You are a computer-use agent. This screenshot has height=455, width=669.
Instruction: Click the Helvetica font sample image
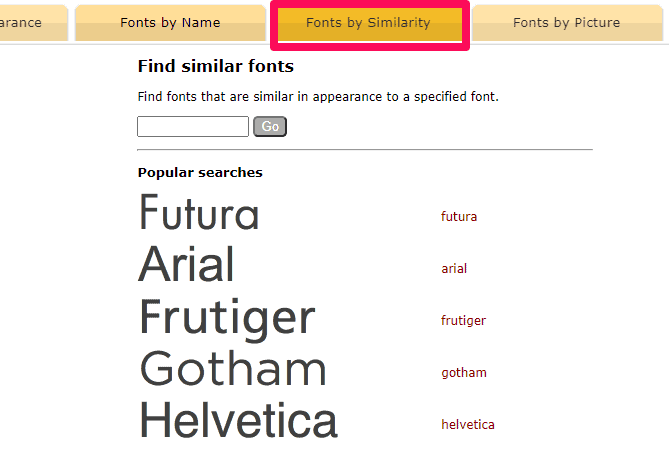click(x=238, y=421)
